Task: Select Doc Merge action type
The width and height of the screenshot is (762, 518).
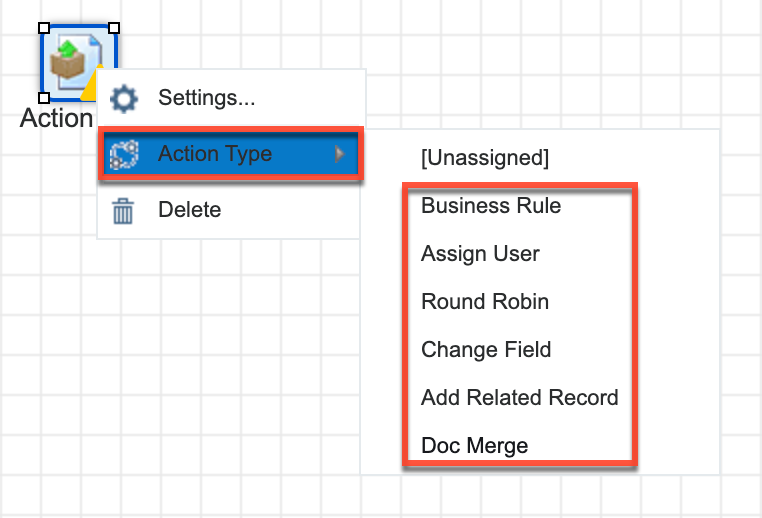Action: 474,446
